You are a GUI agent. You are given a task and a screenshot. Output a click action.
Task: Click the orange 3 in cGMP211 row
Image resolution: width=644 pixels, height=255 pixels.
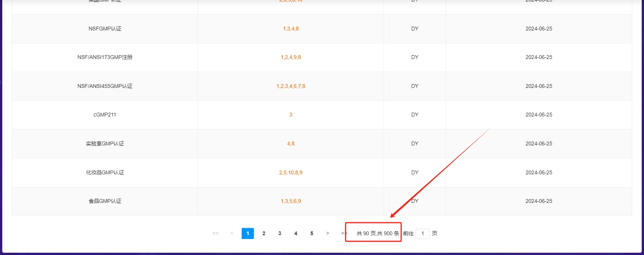tap(291, 115)
